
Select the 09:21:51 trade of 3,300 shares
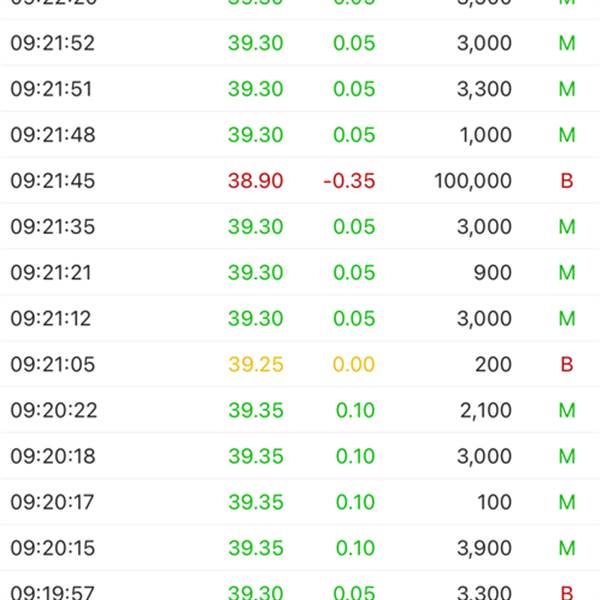[300, 88]
